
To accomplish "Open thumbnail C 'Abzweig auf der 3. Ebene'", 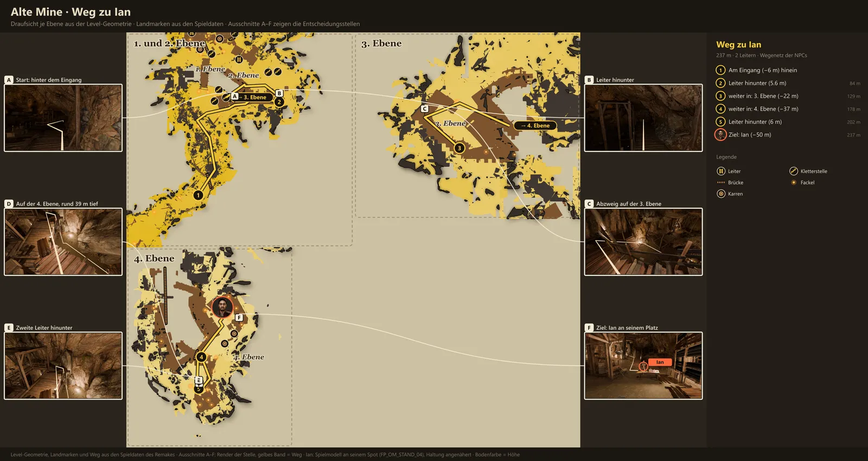I will 643,242.
